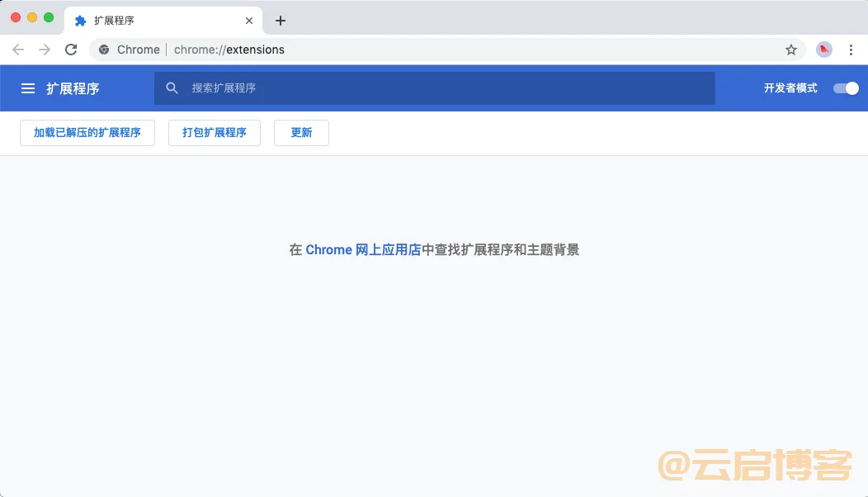The height and width of the screenshot is (497, 868).
Task: Open Chrome's three-dot menu
Action: (x=851, y=50)
